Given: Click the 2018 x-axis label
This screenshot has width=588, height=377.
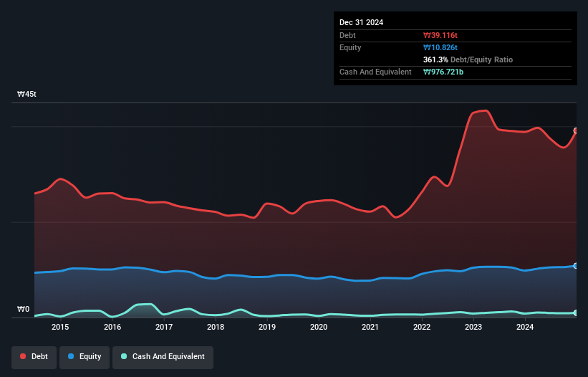Looking at the screenshot, I should pos(216,327).
